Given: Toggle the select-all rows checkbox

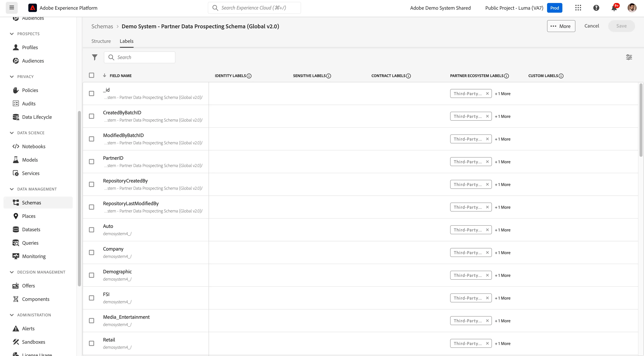Looking at the screenshot, I should tap(92, 75).
